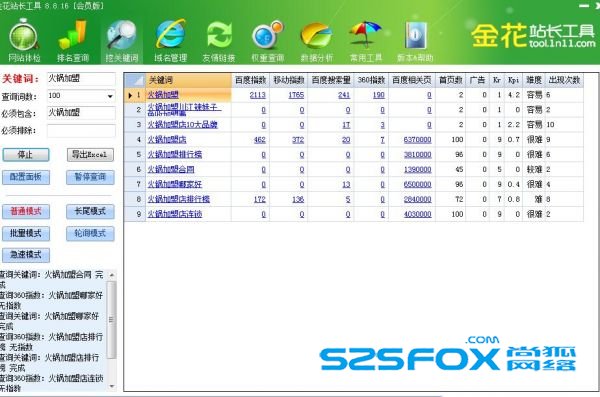Open the 常用工具 umbrella icon
The image size is (600, 397).
point(366,42)
